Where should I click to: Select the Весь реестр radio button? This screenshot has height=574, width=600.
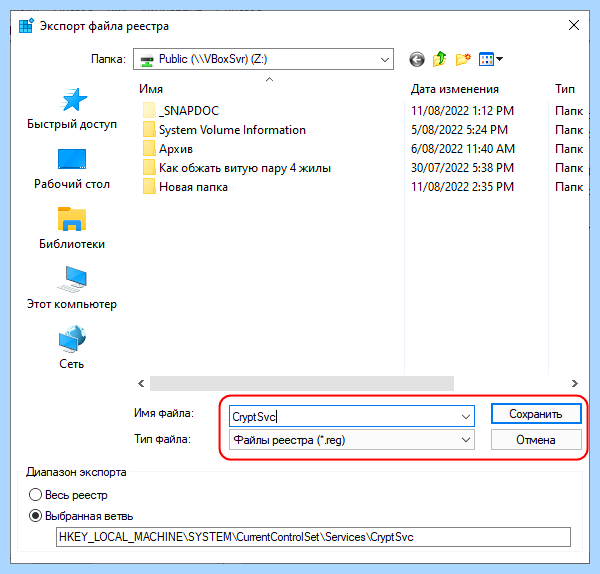pos(35,495)
